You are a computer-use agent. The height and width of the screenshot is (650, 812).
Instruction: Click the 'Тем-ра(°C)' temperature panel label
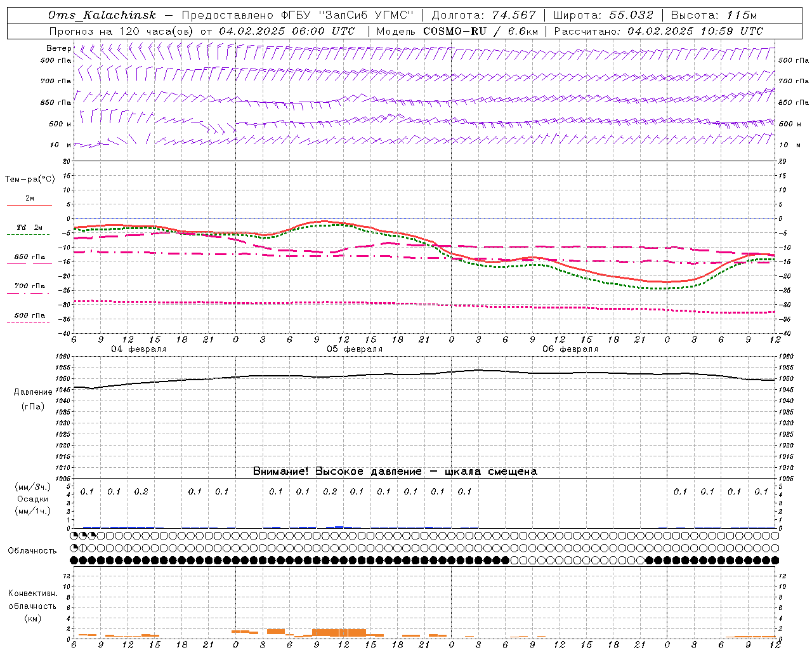point(30,180)
